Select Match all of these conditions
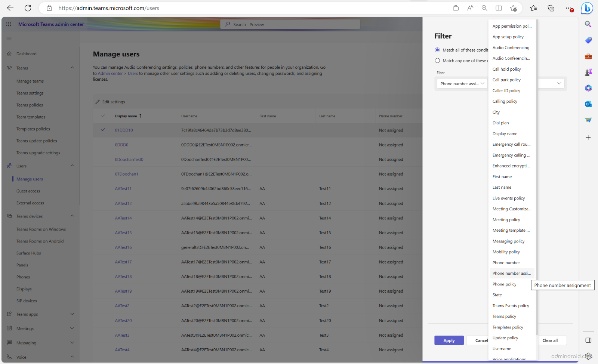This screenshot has width=598, height=364. pos(437,50)
